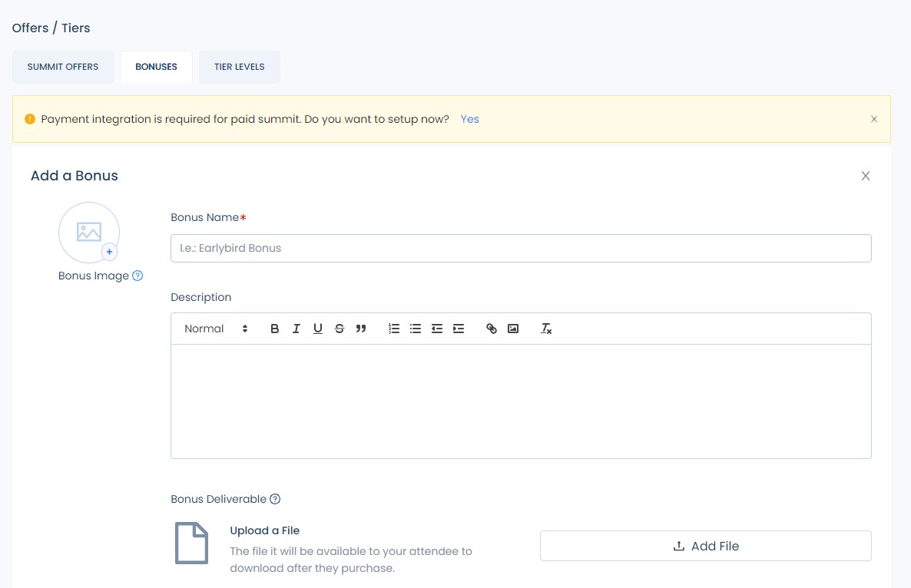Click the file availability description text
Viewport: 911px width, 588px height.
(x=351, y=560)
